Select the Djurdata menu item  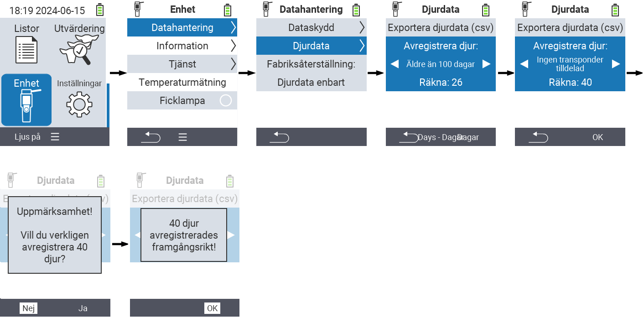coord(311,46)
